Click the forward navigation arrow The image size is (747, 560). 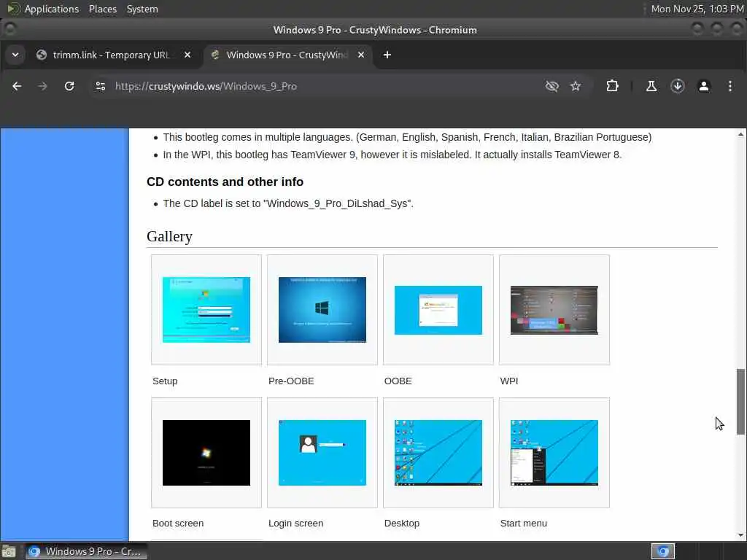[x=42, y=86]
